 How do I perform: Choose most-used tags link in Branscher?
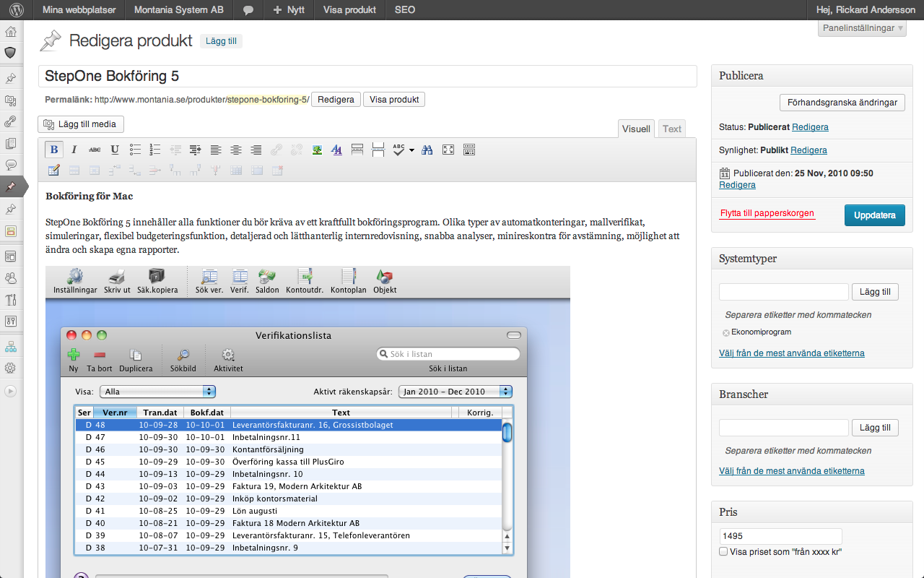click(792, 471)
